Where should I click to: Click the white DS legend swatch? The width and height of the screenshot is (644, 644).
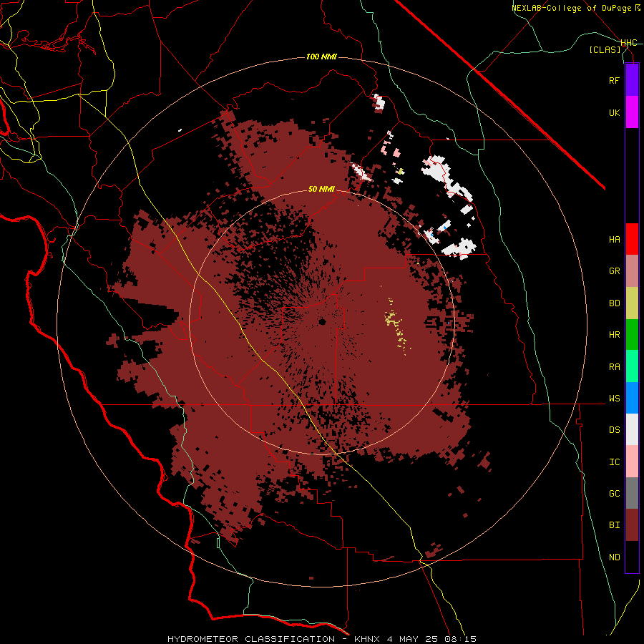click(x=632, y=429)
